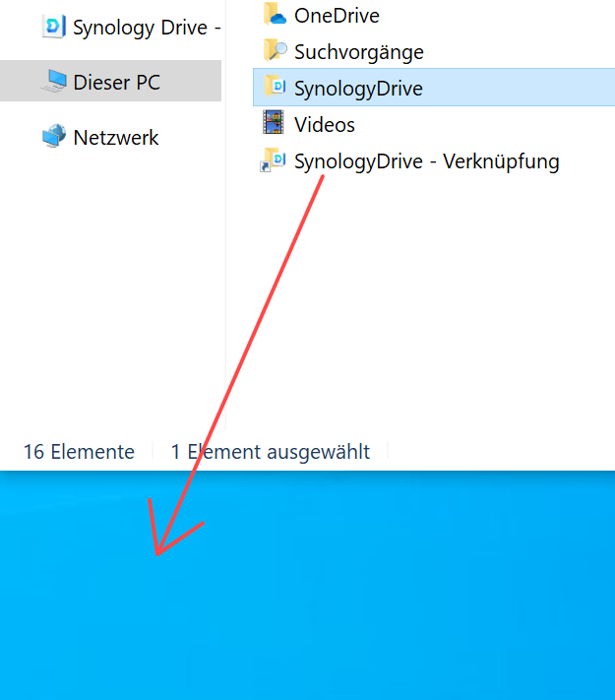Screen dimensions: 615x700
Task: Click the SynologyDrive shortcut icon with arrow overlay
Action: pyautogui.click(x=274, y=159)
